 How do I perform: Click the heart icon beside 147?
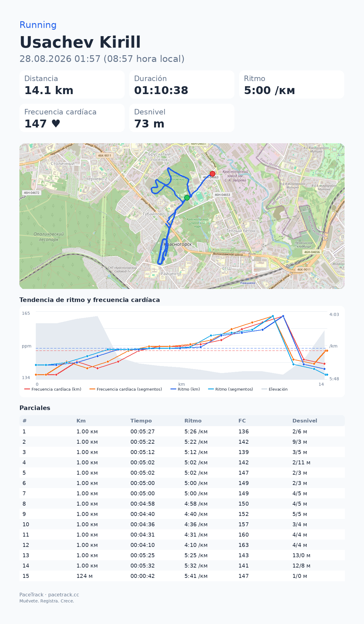pyautogui.click(x=56, y=124)
